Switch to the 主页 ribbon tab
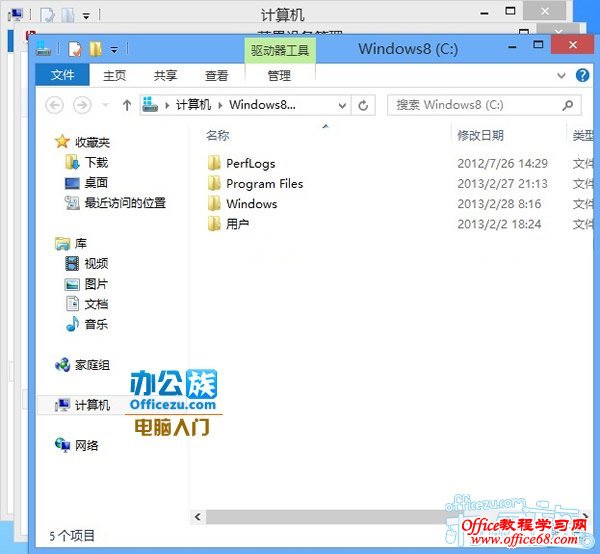The height and width of the screenshot is (554, 600). point(114,75)
